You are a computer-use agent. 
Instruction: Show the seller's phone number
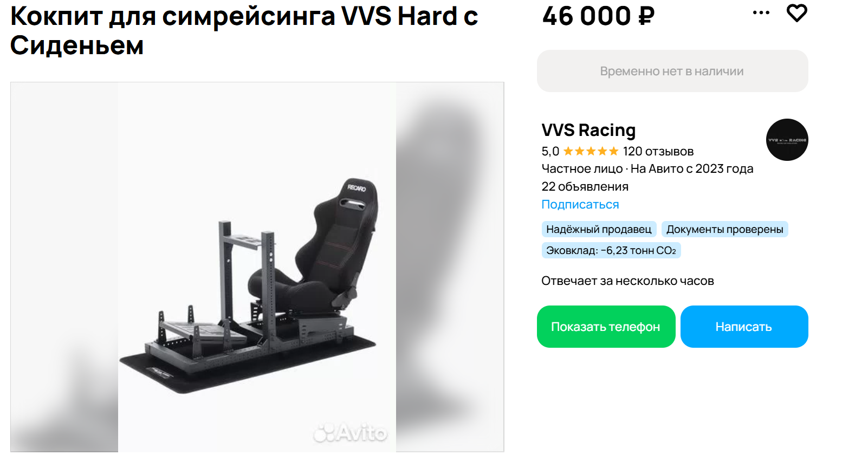[x=606, y=327]
